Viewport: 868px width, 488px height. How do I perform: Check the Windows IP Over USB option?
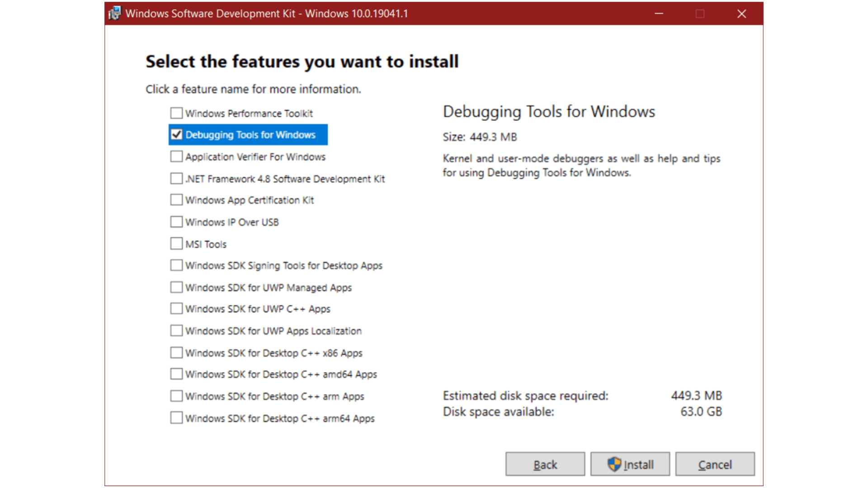coord(176,222)
